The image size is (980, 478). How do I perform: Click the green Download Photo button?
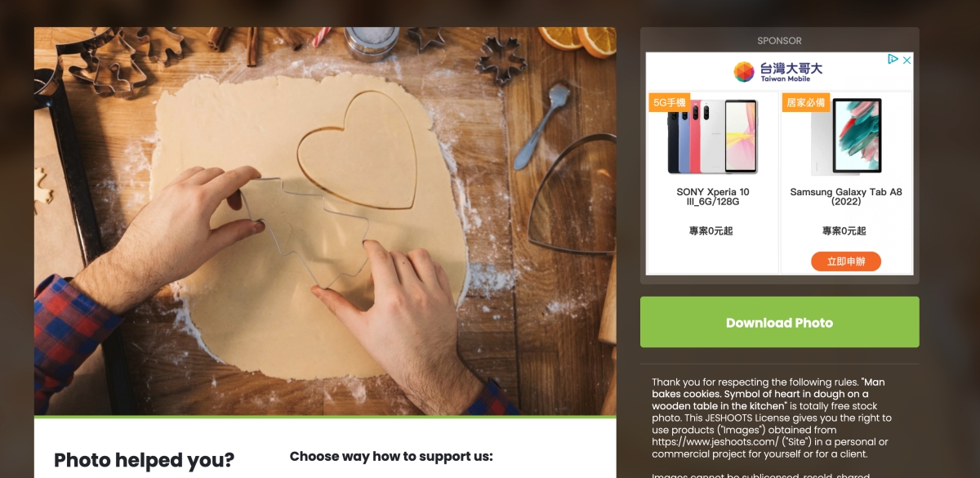coord(779,323)
